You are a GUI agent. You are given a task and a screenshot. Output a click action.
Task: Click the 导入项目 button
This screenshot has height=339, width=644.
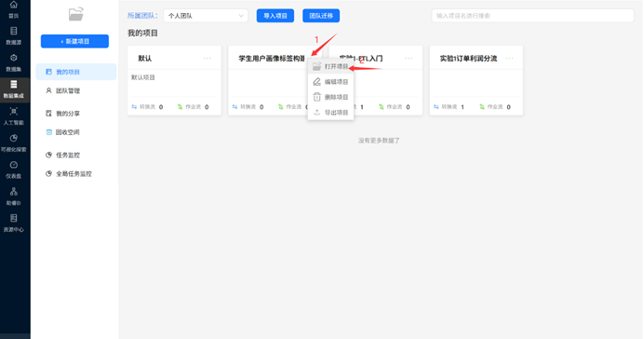click(x=275, y=16)
